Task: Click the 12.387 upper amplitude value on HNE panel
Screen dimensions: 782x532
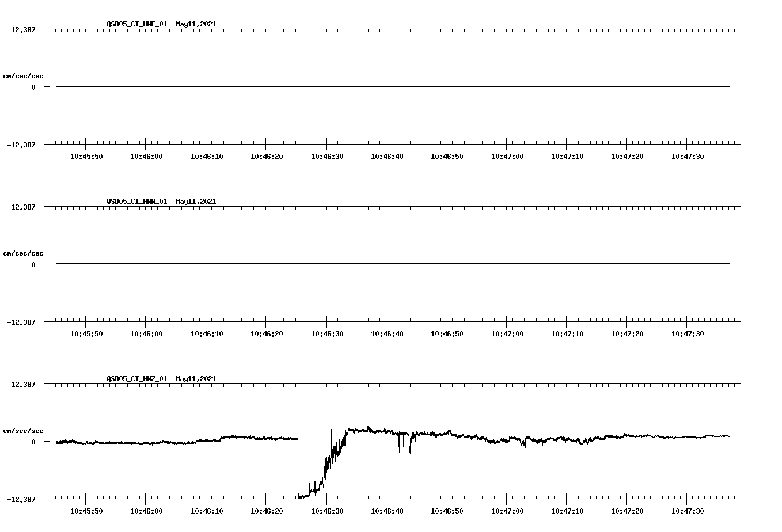Action: (x=23, y=29)
